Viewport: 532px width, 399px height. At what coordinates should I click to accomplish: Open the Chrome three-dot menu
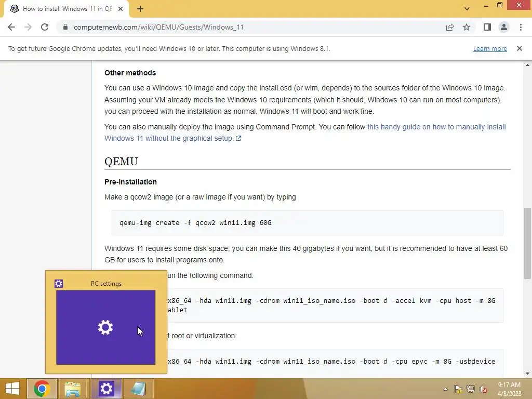click(x=521, y=27)
